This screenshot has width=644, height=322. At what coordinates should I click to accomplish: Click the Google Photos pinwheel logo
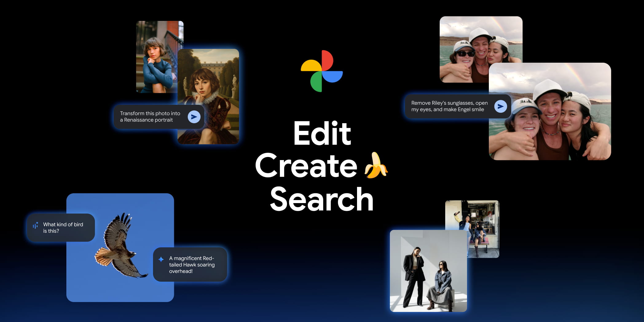(x=322, y=71)
